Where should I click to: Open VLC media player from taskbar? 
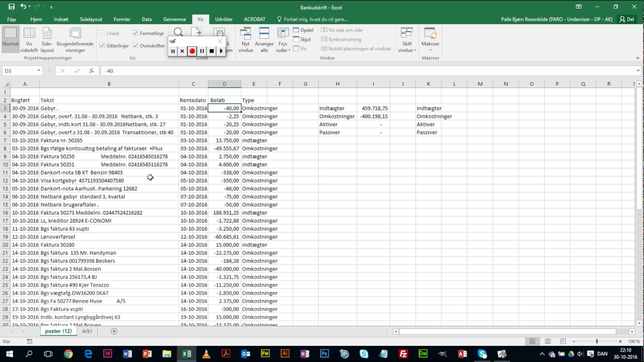tap(206, 354)
